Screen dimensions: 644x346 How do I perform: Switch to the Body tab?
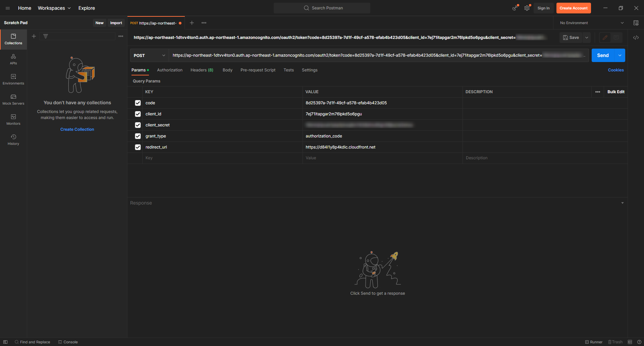(x=227, y=70)
